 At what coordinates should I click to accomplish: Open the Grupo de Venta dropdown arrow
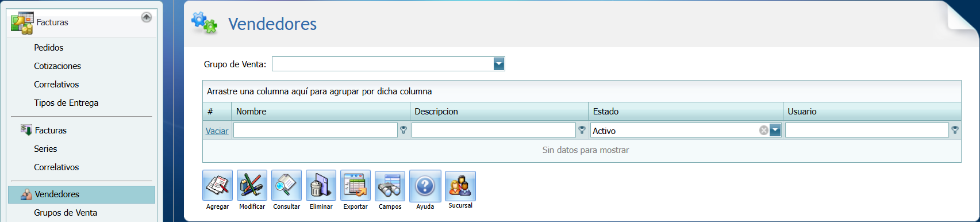click(499, 64)
